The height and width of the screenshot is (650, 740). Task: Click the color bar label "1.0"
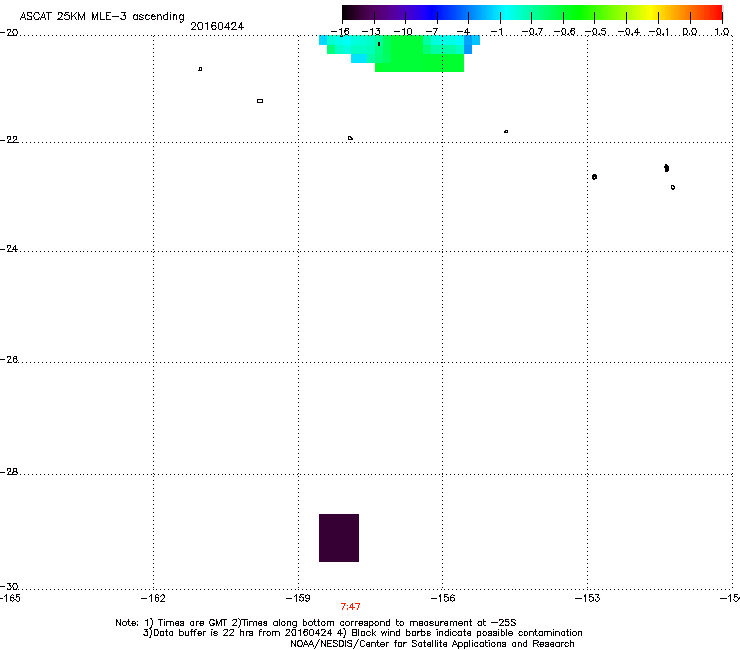pos(722,32)
